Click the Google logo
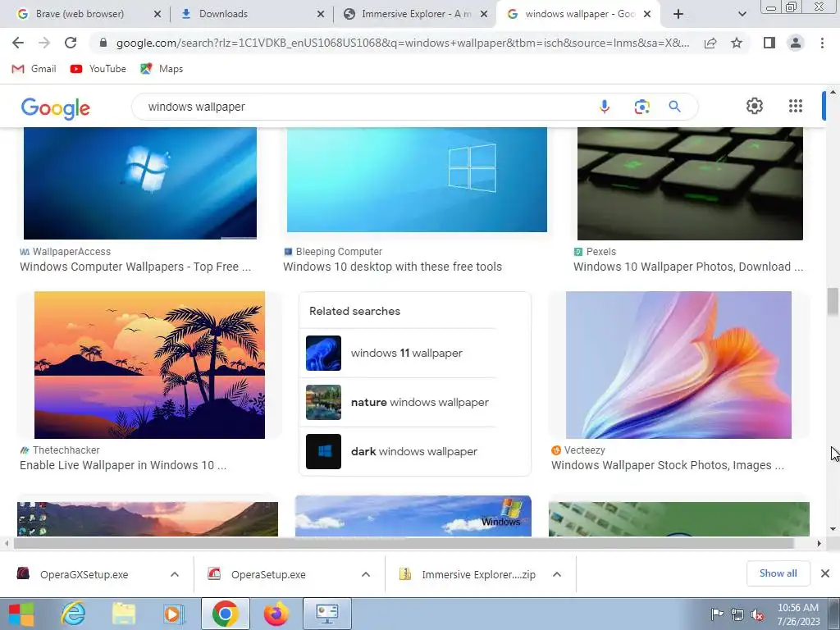The image size is (840, 630). pyautogui.click(x=56, y=107)
